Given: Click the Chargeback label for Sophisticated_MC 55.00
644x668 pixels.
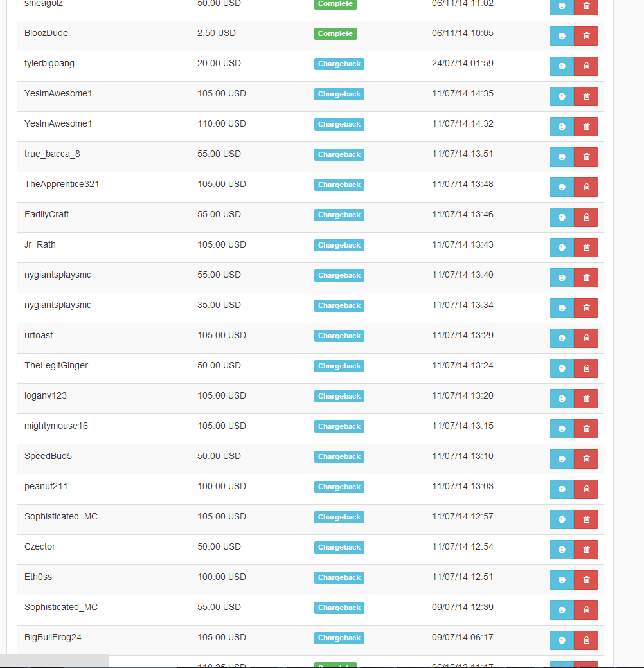Looking at the screenshot, I should point(339,608).
